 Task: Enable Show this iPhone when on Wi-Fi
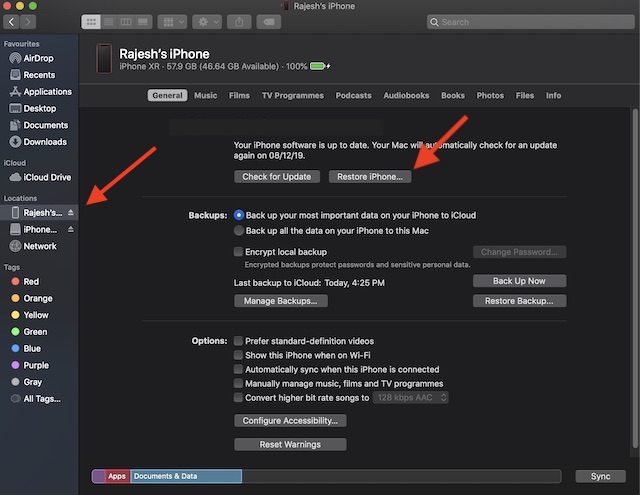point(238,355)
